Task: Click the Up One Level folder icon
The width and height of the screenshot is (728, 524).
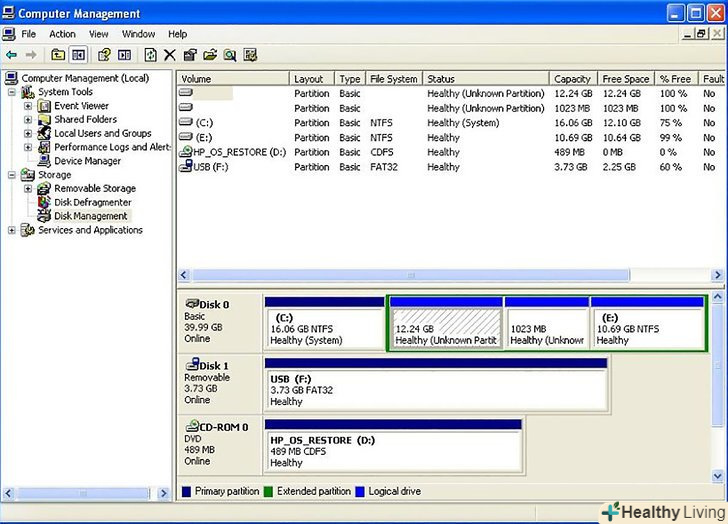Action: coord(58,55)
